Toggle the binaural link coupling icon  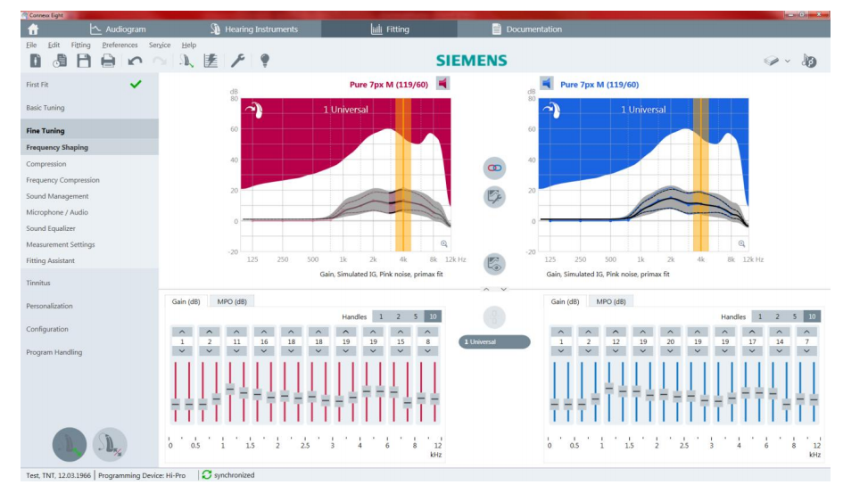[x=494, y=168]
